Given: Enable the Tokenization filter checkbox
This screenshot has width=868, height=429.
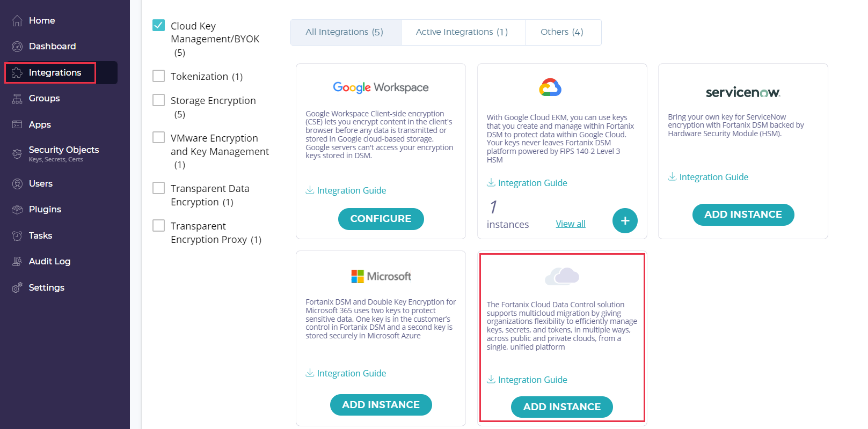Looking at the screenshot, I should 159,76.
